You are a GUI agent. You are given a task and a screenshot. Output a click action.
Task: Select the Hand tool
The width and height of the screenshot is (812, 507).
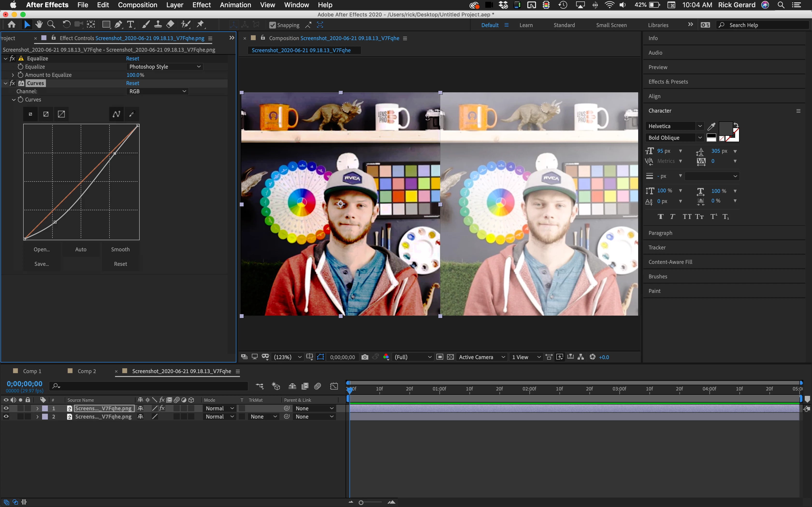[x=39, y=24]
